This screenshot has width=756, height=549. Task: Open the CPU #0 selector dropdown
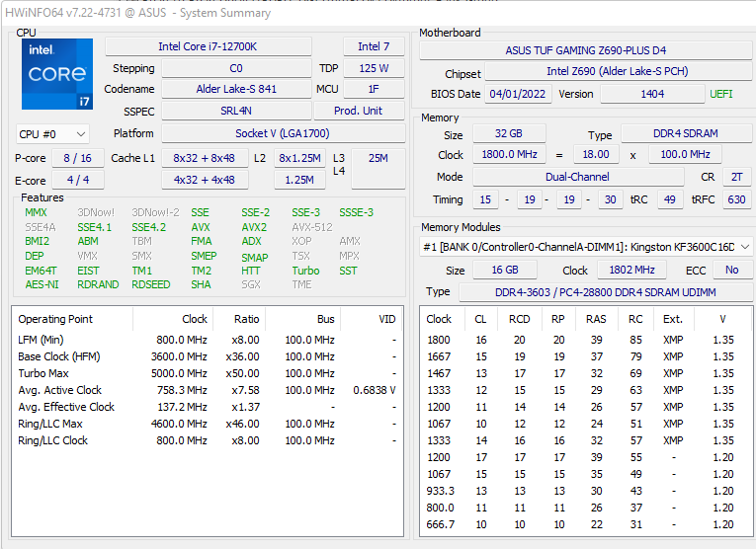coord(52,134)
